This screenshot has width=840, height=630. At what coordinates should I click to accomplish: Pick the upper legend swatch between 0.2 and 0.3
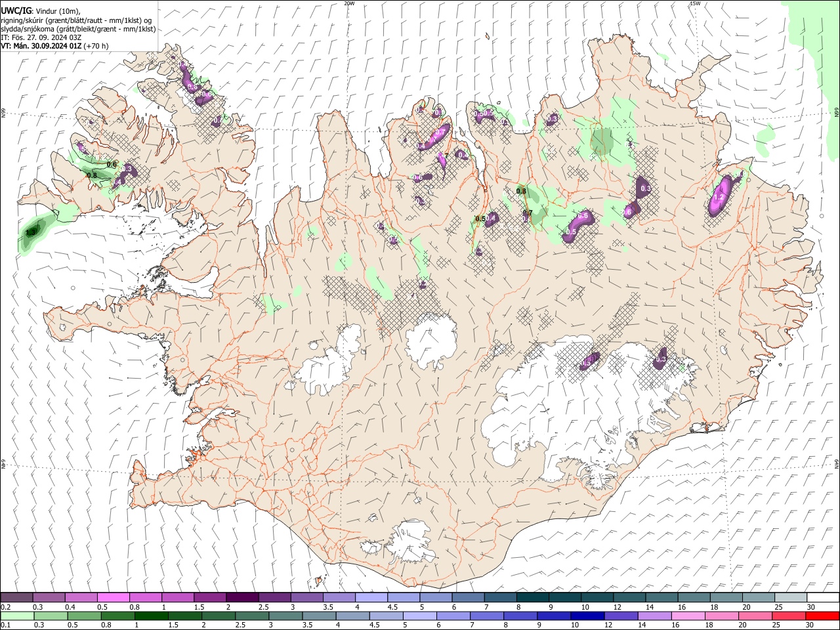(x=17, y=598)
